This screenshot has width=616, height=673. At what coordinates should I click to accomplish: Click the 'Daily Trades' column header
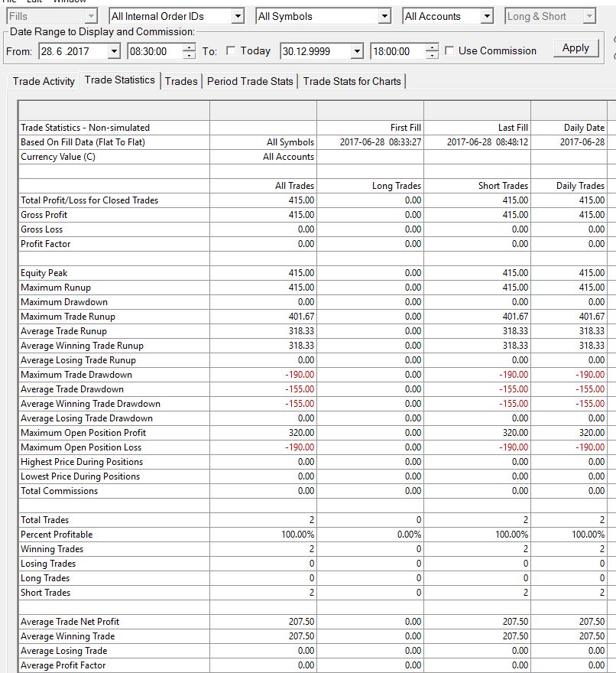pos(580,186)
